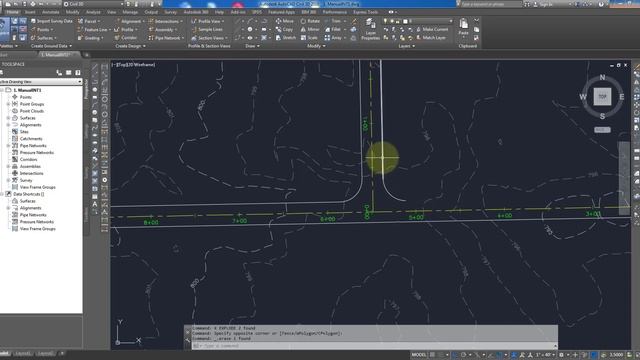Select the Move tool

(284, 21)
